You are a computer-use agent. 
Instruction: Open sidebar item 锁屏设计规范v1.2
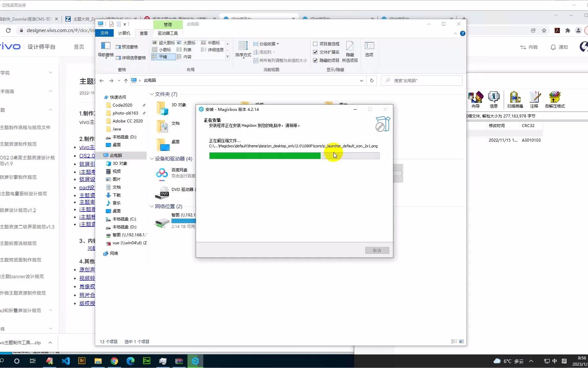(18, 210)
